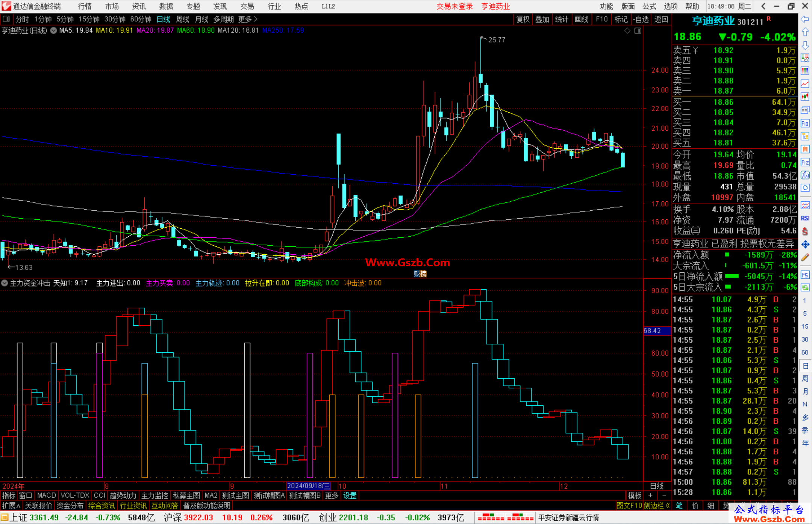Viewport: 812px width, 524px height.
Task: Toggle the main chart indicator circle button
Action: (54, 30)
